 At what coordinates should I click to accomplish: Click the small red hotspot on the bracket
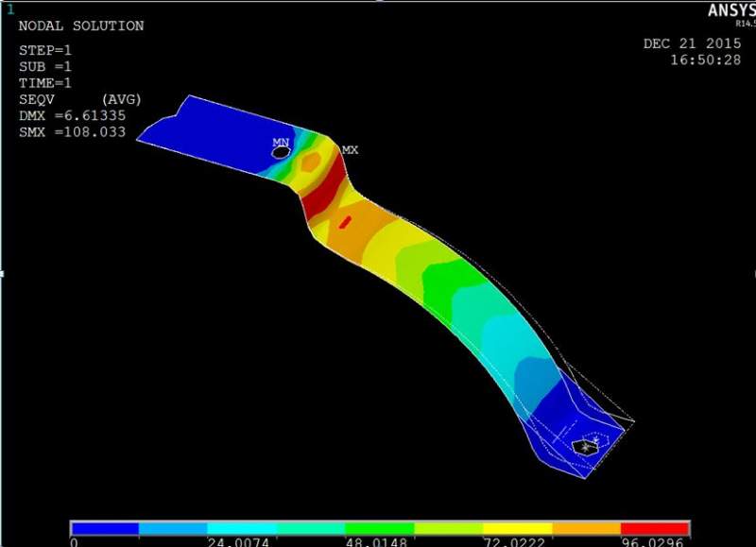click(x=345, y=222)
